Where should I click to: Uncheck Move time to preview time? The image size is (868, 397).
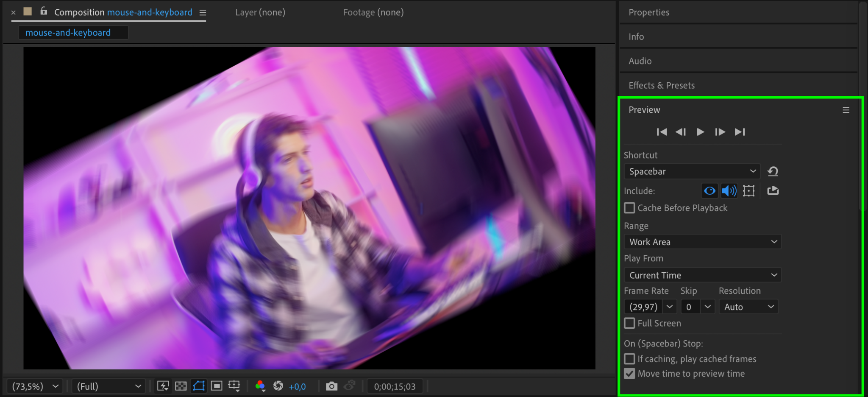click(630, 374)
